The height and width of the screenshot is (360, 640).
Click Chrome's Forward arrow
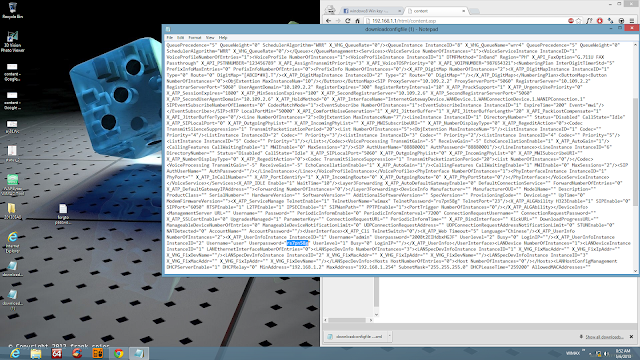pyautogui.click(x=338, y=21)
